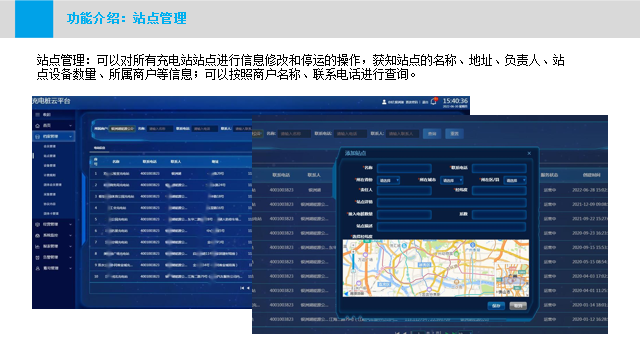
Task: Expand the chevron of the bottom sidebar item
Action: coord(70,269)
